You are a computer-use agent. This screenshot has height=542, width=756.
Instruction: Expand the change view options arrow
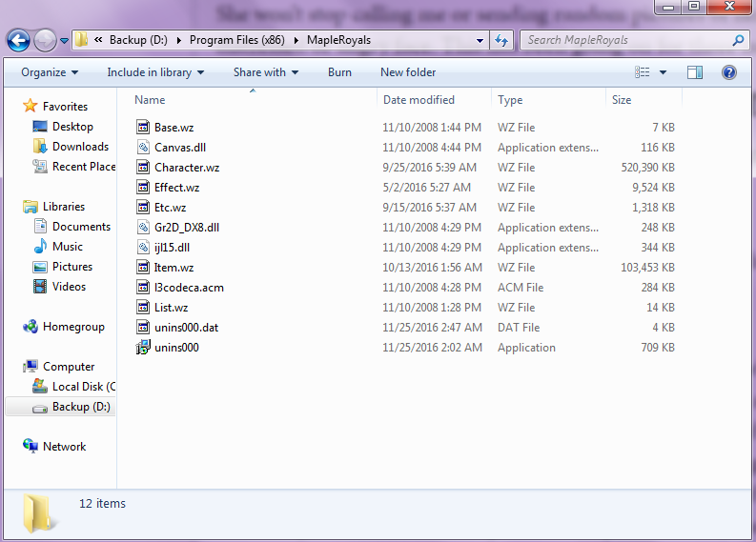664,72
